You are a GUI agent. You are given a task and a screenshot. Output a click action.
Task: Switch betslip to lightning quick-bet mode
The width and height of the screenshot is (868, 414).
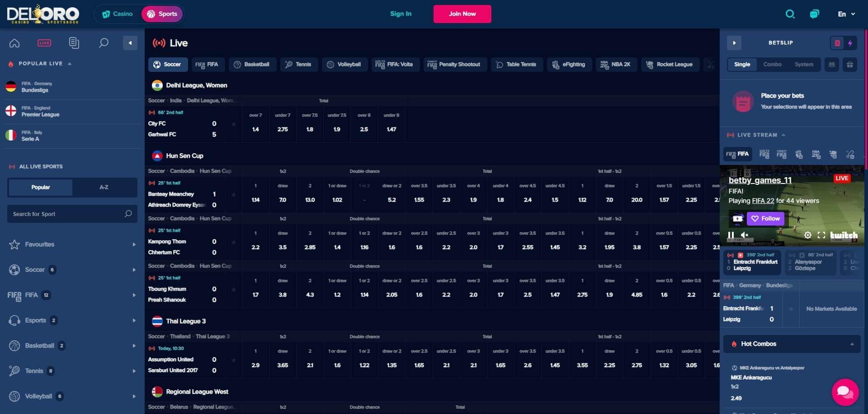tap(851, 42)
